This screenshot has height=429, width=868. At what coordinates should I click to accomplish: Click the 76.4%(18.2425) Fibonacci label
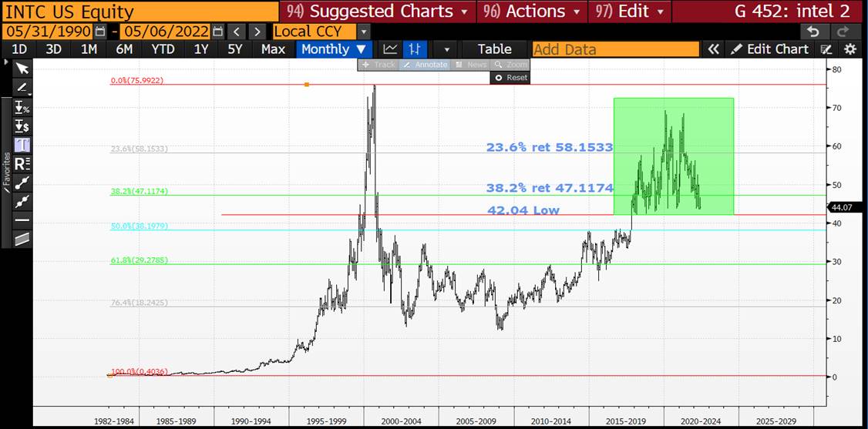coord(139,303)
